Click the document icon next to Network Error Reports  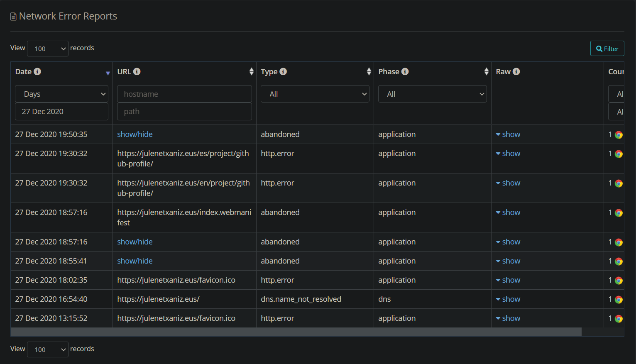(x=13, y=16)
